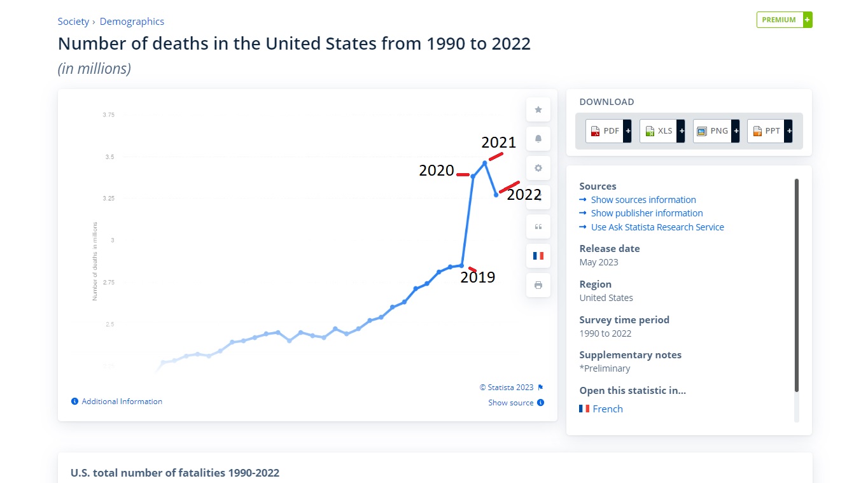Download the statistic as XLS
868x483 pixels.
(662, 131)
